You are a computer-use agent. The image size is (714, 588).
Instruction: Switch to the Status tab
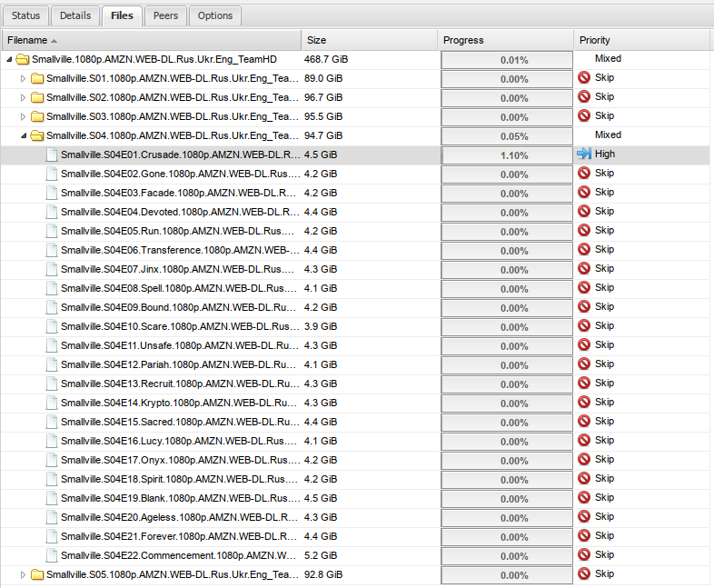26,16
